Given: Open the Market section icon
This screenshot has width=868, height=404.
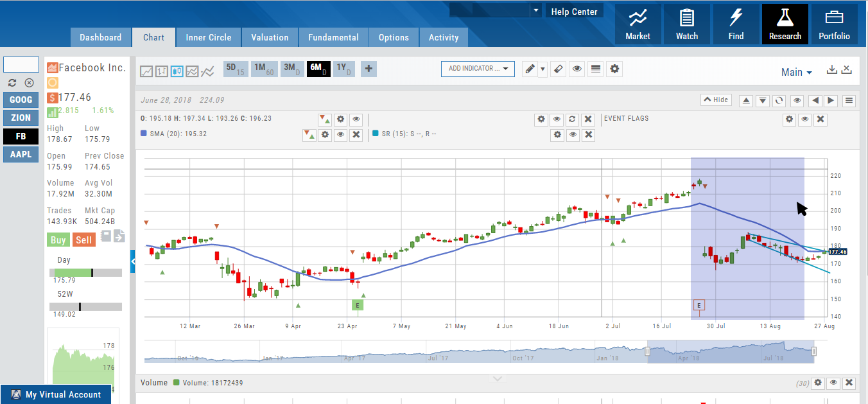Looking at the screenshot, I should click(x=638, y=24).
